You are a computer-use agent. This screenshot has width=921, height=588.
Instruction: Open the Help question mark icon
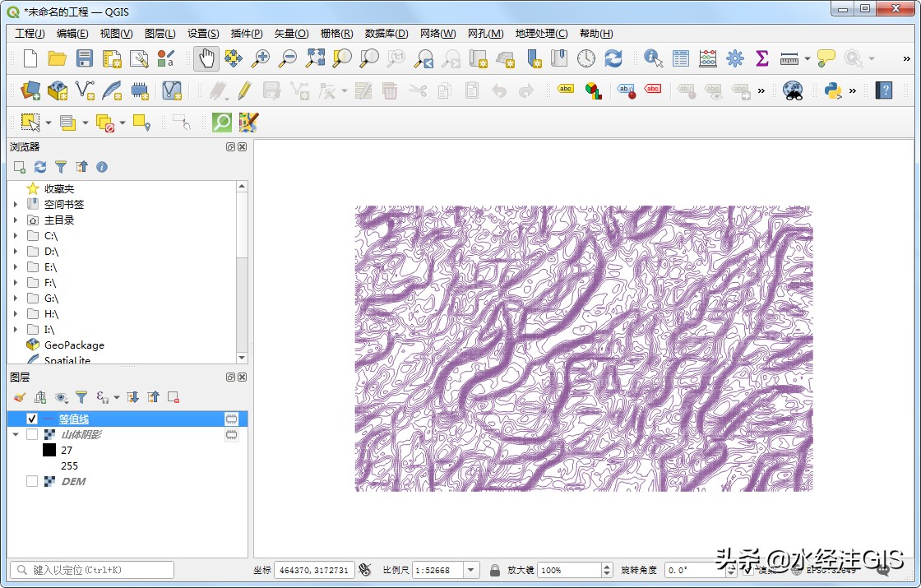pyautogui.click(x=883, y=90)
